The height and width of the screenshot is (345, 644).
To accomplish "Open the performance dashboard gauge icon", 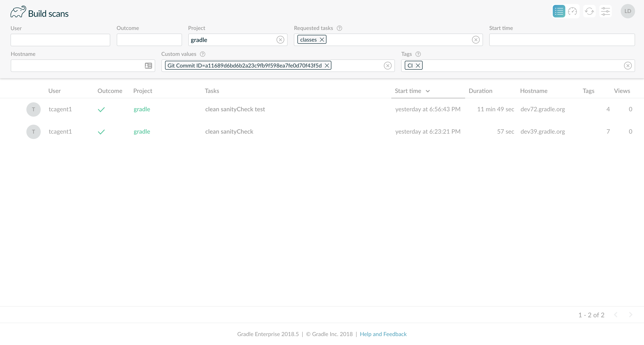I will [572, 11].
